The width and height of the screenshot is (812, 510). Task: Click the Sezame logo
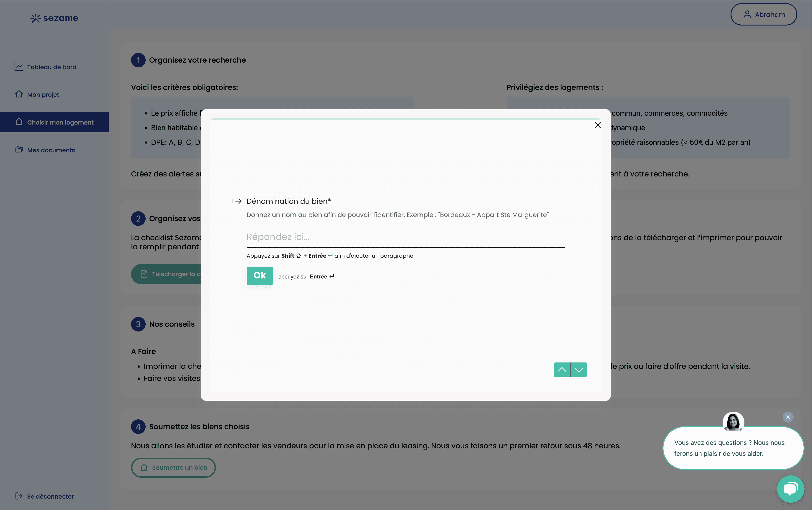pyautogui.click(x=54, y=18)
